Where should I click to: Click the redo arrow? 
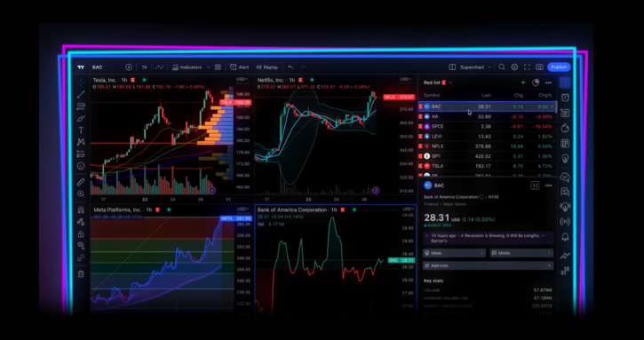(x=303, y=67)
